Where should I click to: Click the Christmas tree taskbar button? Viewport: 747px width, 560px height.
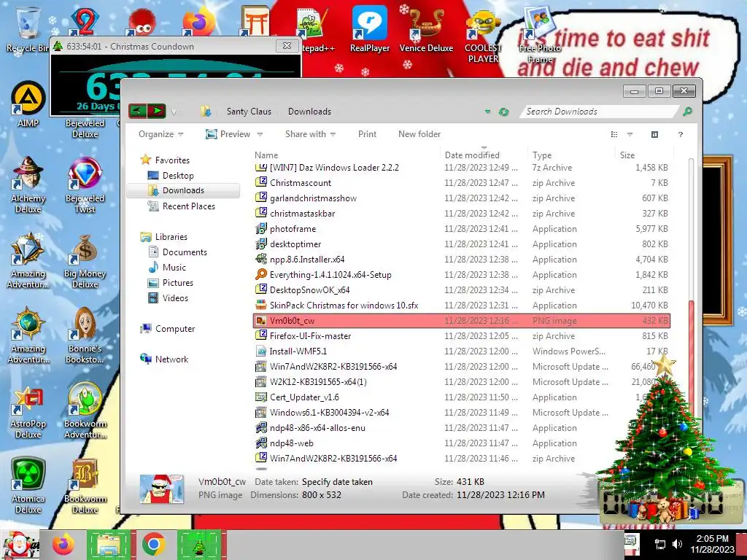click(x=199, y=545)
